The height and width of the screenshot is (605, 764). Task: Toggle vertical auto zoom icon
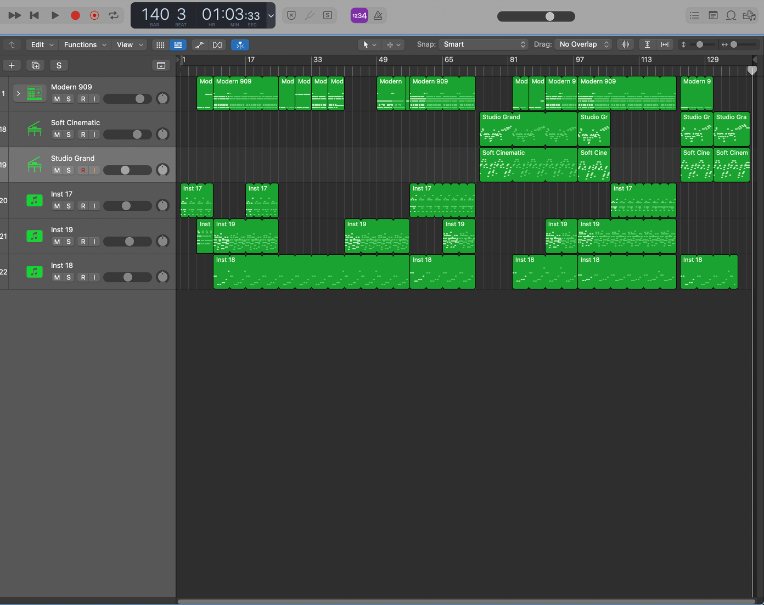[x=647, y=45]
